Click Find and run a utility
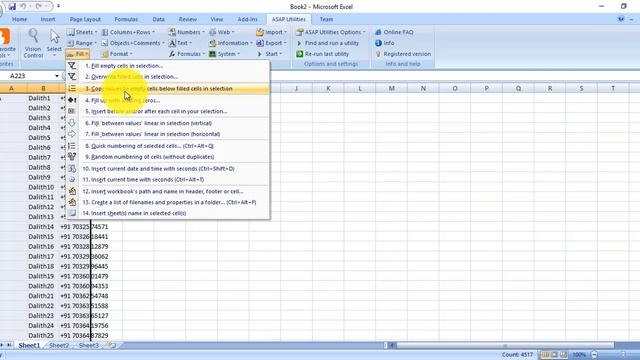The width and height of the screenshot is (640, 360). pos(327,43)
